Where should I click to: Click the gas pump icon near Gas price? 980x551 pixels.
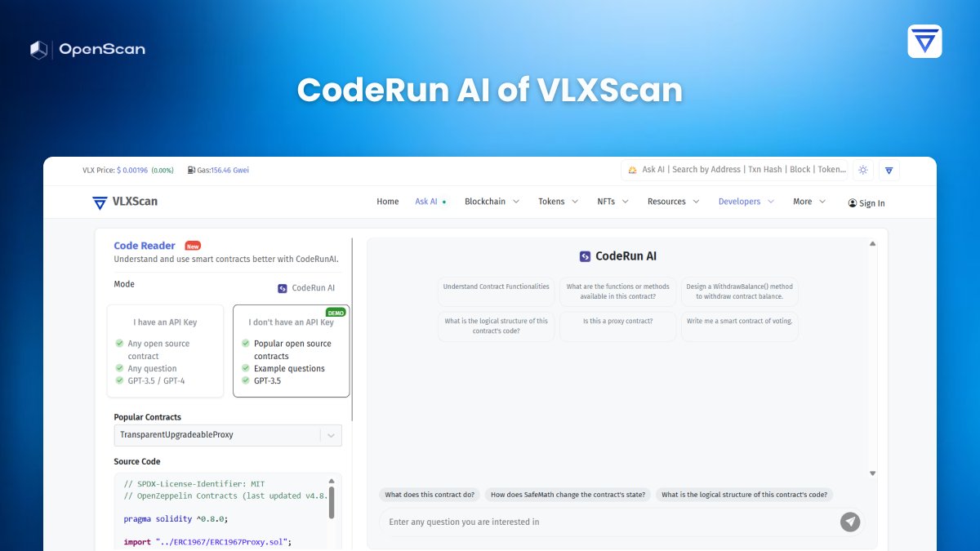[190, 169]
